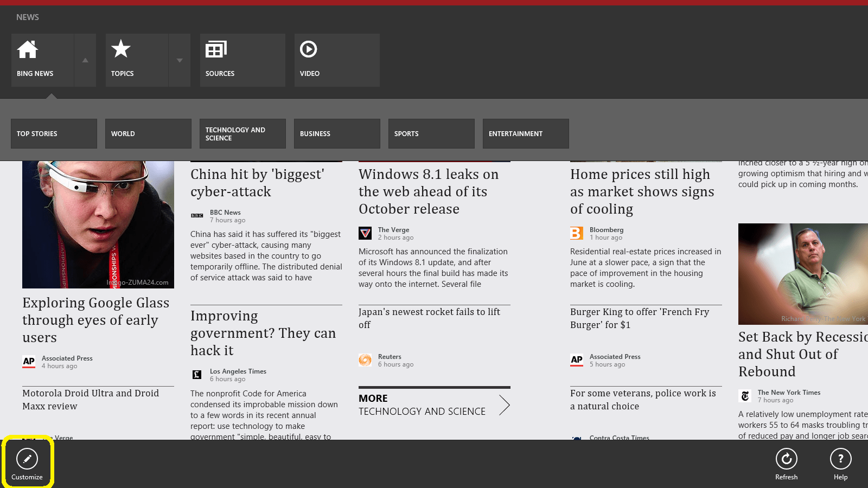868x488 pixels.
Task: Open 'Motorola Droid Ultra and Droid Maxx review'
Action: click(91, 400)
